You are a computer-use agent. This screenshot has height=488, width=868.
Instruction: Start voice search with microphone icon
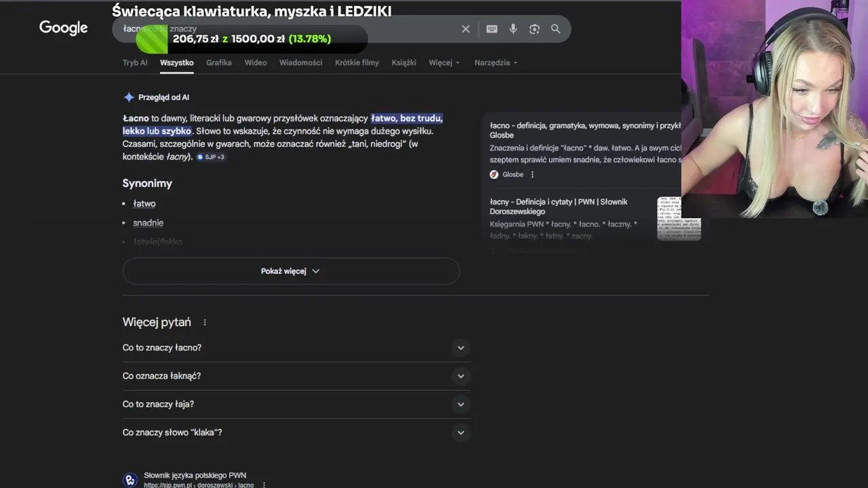[513, 29]
